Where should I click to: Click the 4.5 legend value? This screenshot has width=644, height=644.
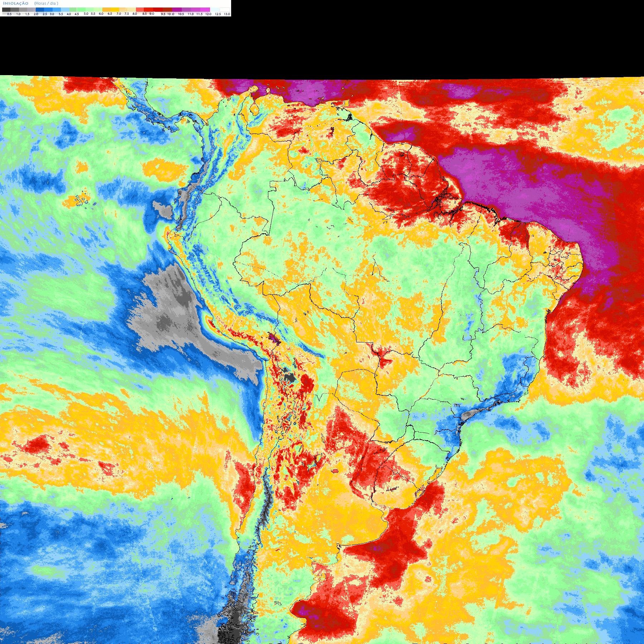tap(77, 14)
